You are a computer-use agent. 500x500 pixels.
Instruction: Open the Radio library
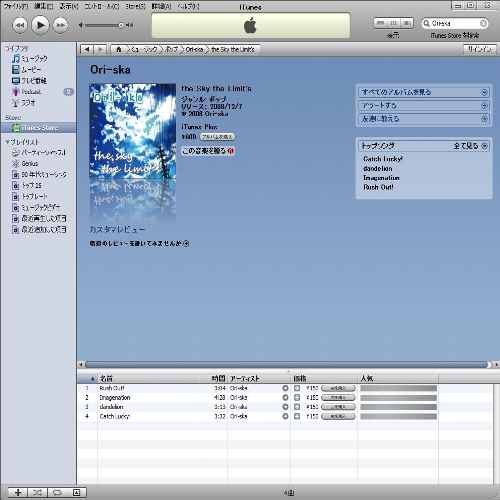[x=24, y=103]
